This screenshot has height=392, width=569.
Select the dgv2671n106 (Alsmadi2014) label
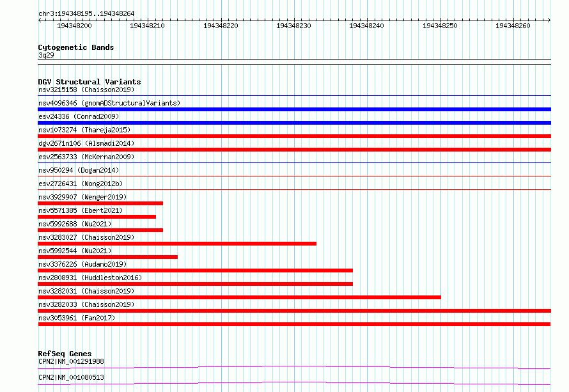(86, 143)
